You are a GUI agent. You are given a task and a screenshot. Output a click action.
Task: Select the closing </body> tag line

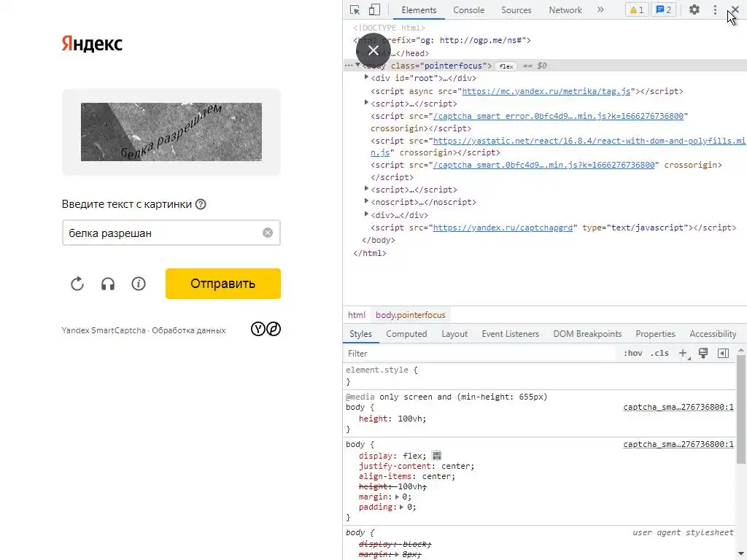point(379,241)
